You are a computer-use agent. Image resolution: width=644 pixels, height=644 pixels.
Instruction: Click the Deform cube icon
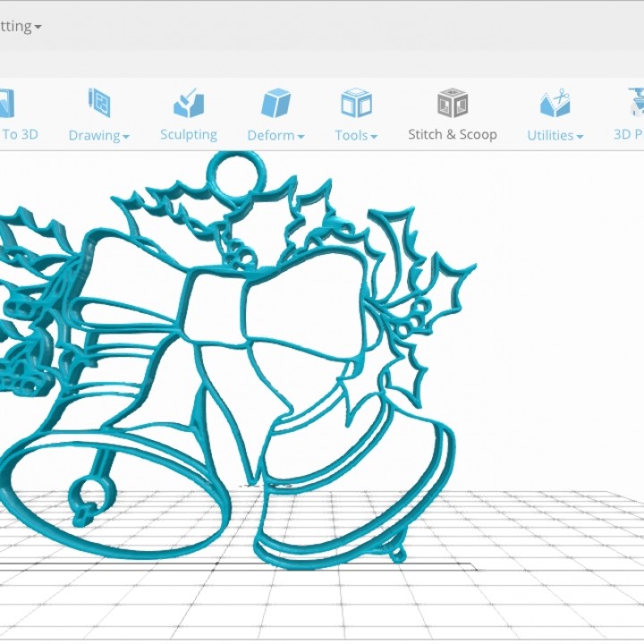[x=275, y=103]
